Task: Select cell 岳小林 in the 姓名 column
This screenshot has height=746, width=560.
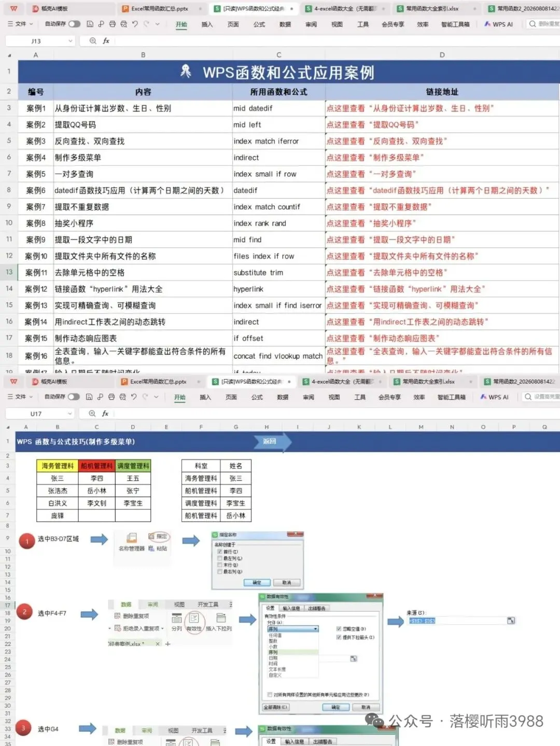Action: pyautogui.click(x=236, y=516)
